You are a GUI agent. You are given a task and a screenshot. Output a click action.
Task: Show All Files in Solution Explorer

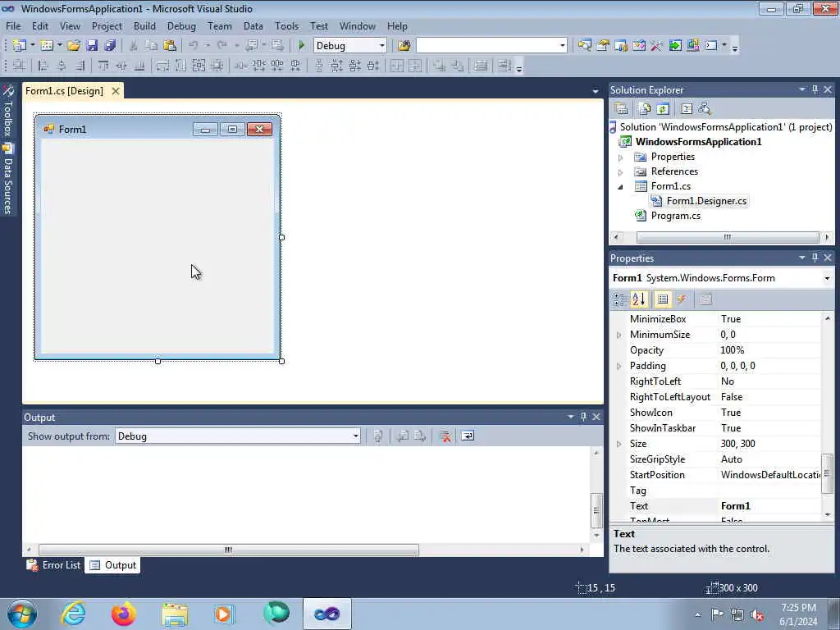point(645,109)
